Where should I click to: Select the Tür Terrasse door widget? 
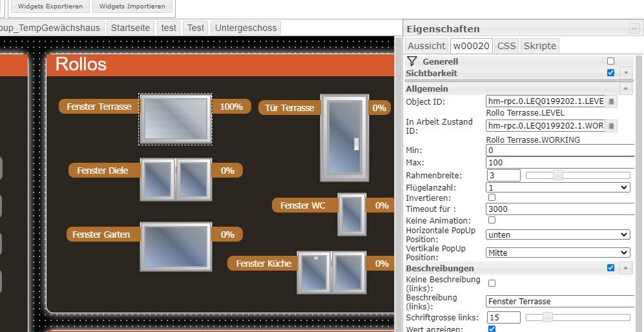coord(344,138)
